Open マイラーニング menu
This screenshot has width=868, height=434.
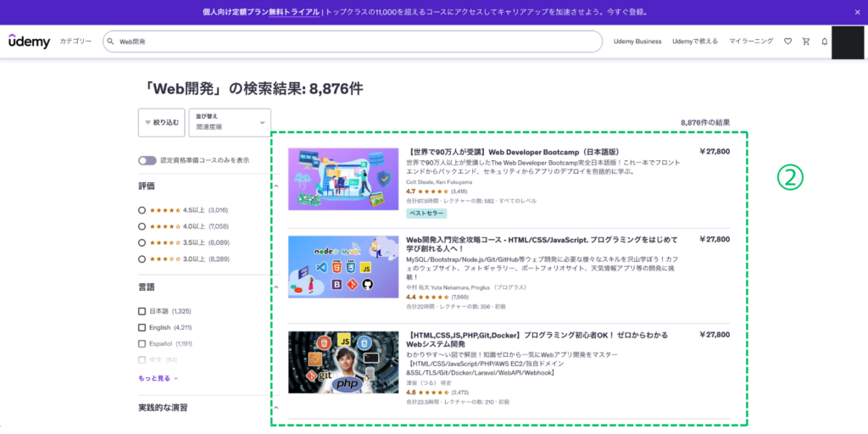coord(751,42)
